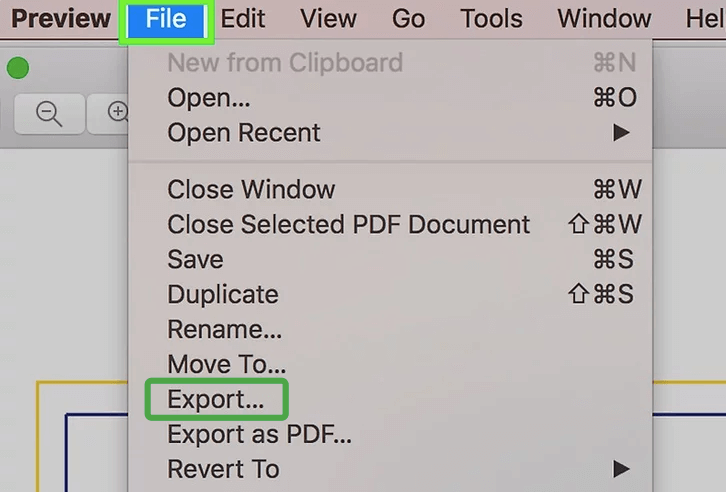Image resolution: width=726 pixels, height=492 pixels.
Task: Click the green fullscreen window button
Action: coord(17,69)
